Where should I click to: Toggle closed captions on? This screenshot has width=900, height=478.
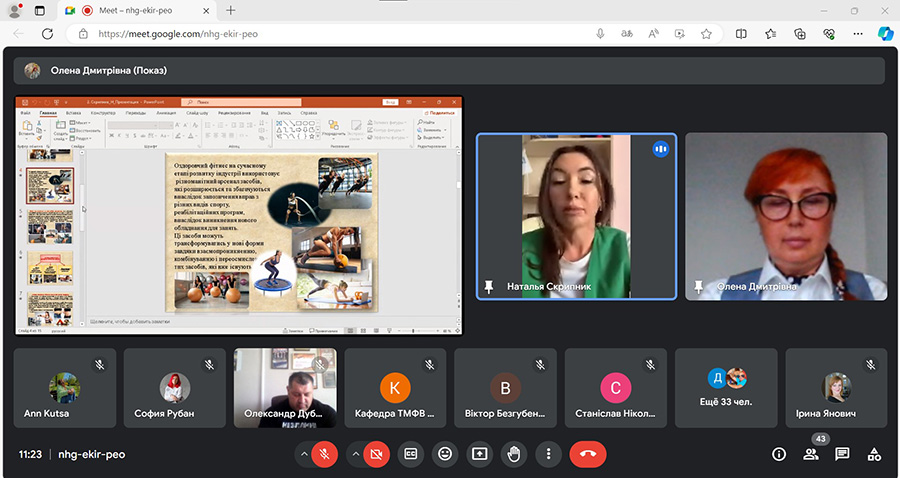point(410,454)
